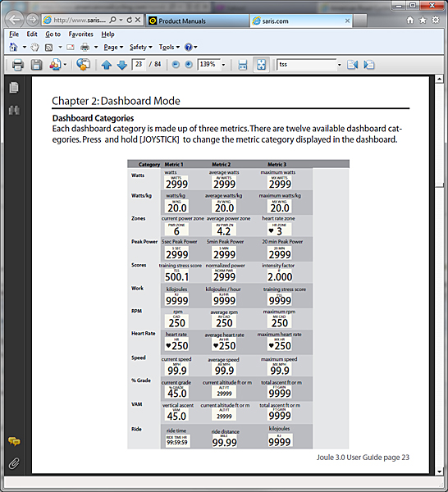Refresh the page using the reload icon
Image resolution: width=448 pixels, height=492 pixels.
(130, 20)
